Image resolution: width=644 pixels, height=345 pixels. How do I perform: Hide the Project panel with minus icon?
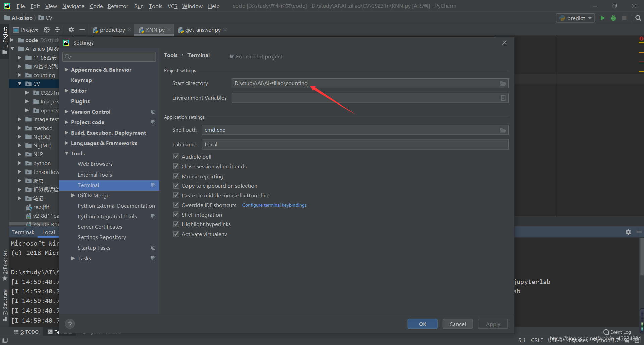pos(82,30)
